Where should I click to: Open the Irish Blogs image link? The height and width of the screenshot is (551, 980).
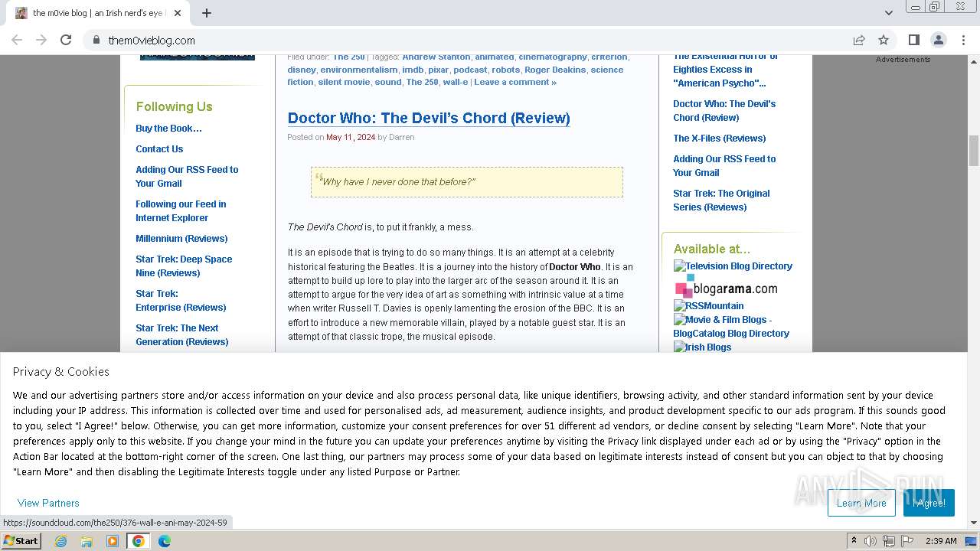(x=702, y=347)
